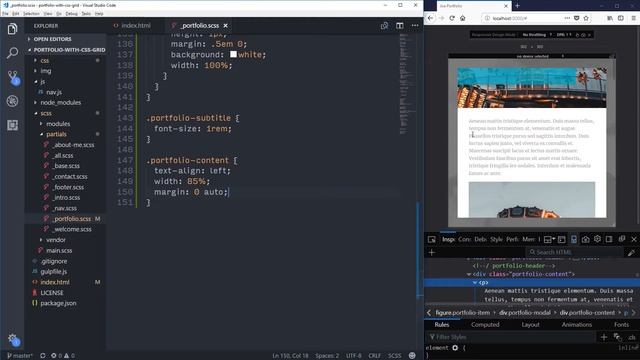The width and height of the screenshot is (640, 360).
Task: Open the Debug view in the activity bar
Action: tap(12, 101)
